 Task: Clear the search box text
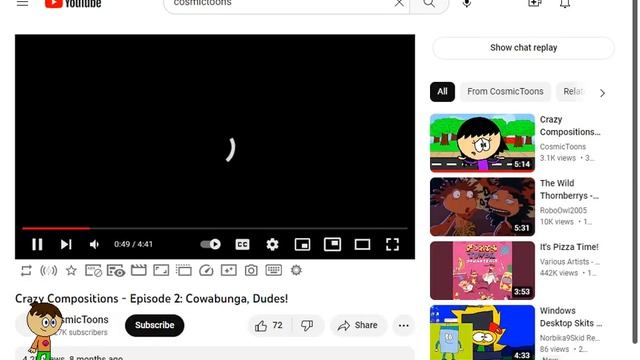click(399, 3)
